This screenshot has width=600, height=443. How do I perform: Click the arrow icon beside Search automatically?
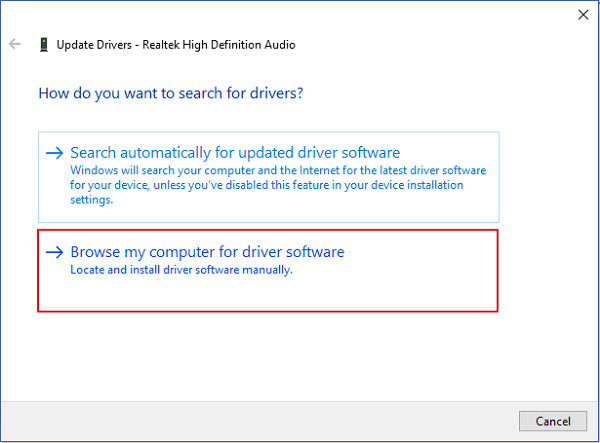coord(56,153)
